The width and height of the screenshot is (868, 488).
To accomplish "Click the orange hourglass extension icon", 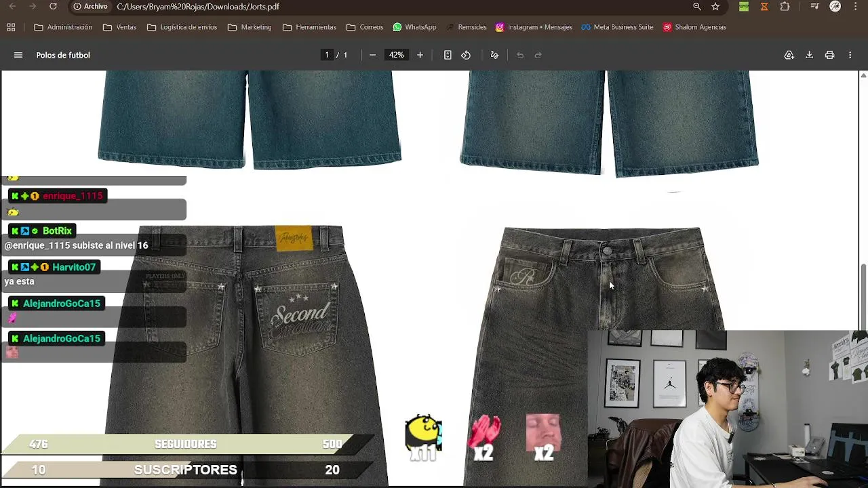I will (764, 6).
